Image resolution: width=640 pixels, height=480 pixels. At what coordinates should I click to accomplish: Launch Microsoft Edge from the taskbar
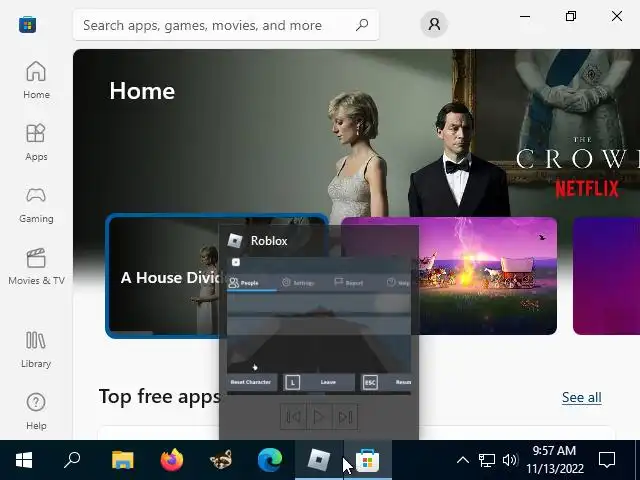click(x=270, y=460)
